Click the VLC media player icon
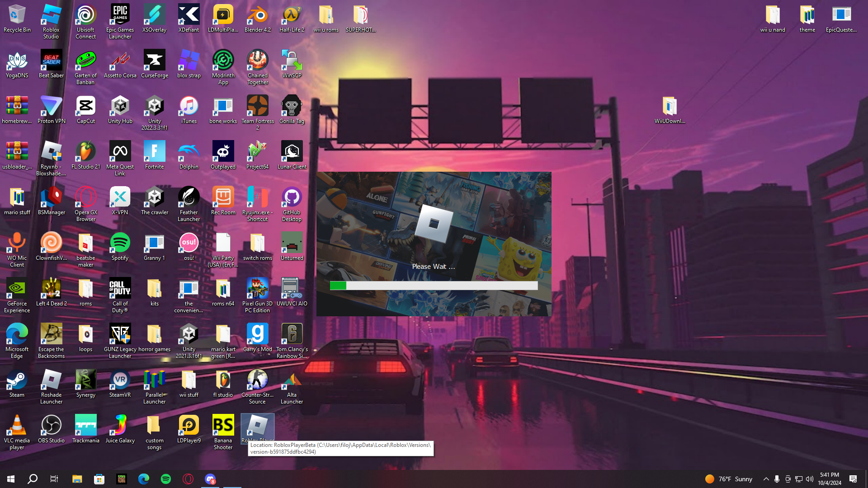Image resolution: width=868 pixels, height=488 pixels. coord(17,433)
